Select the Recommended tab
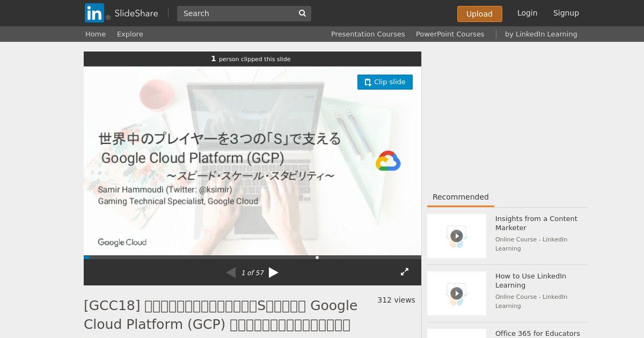Viewport: 644px width, 338px height. [460, 197]
